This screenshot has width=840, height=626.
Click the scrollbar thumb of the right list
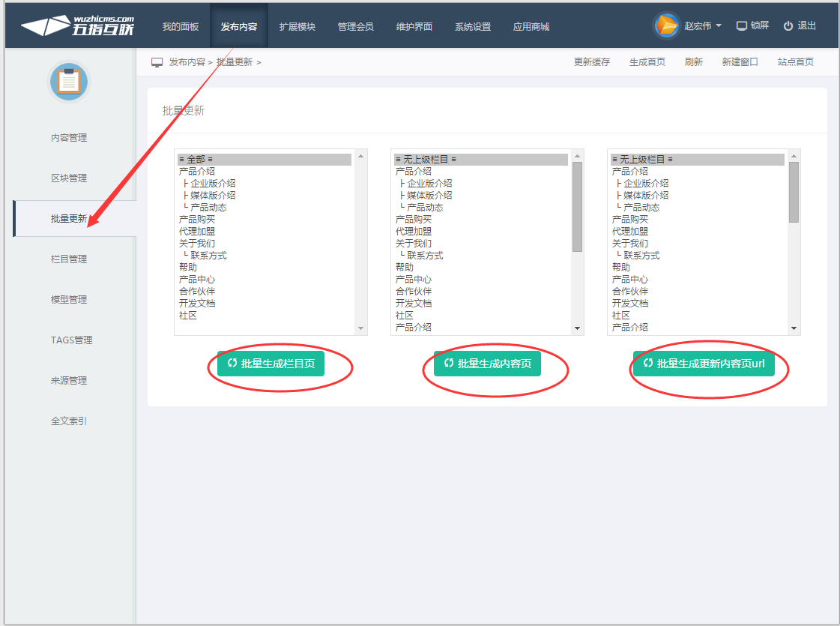794,192
